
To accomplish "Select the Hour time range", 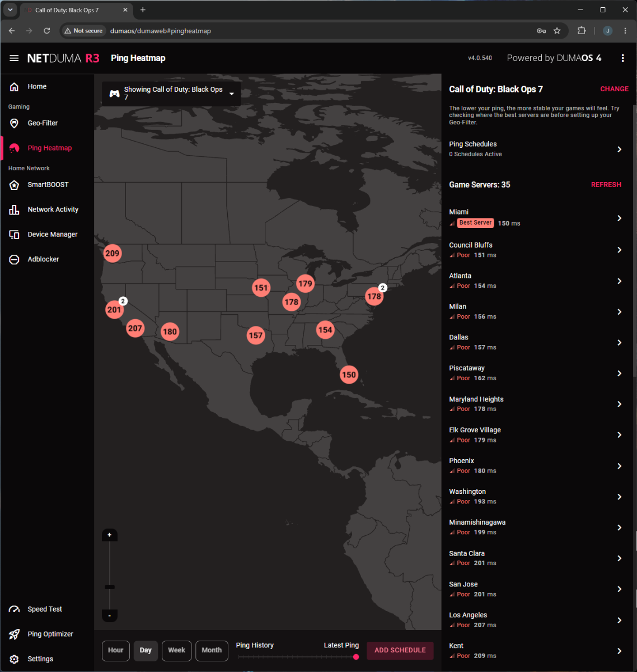I will coord(116,651).
